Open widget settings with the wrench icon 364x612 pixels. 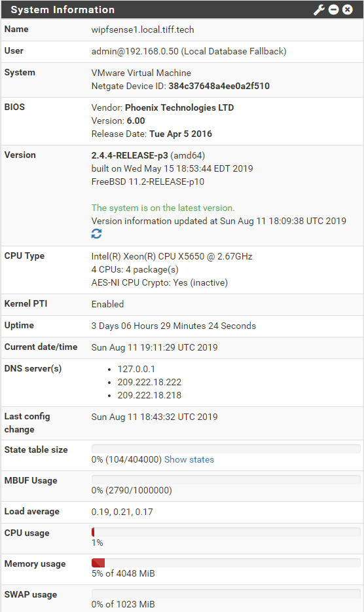click(319, 10)
